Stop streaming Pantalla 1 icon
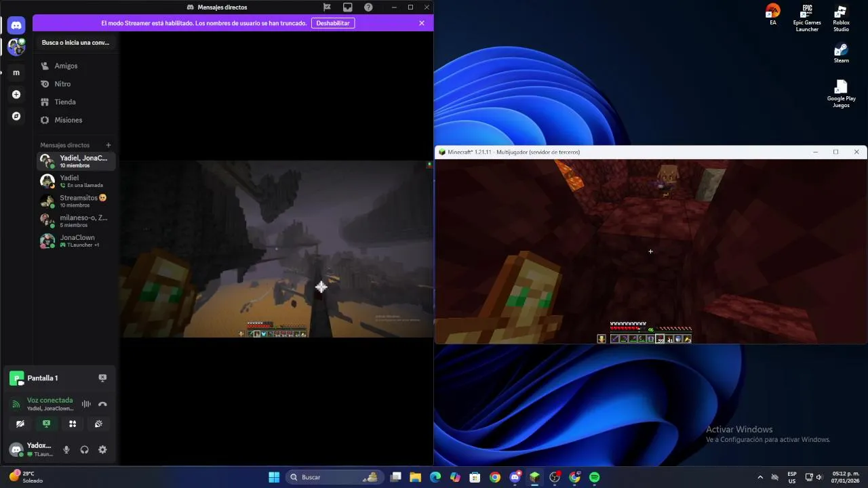 coord(102,378)
